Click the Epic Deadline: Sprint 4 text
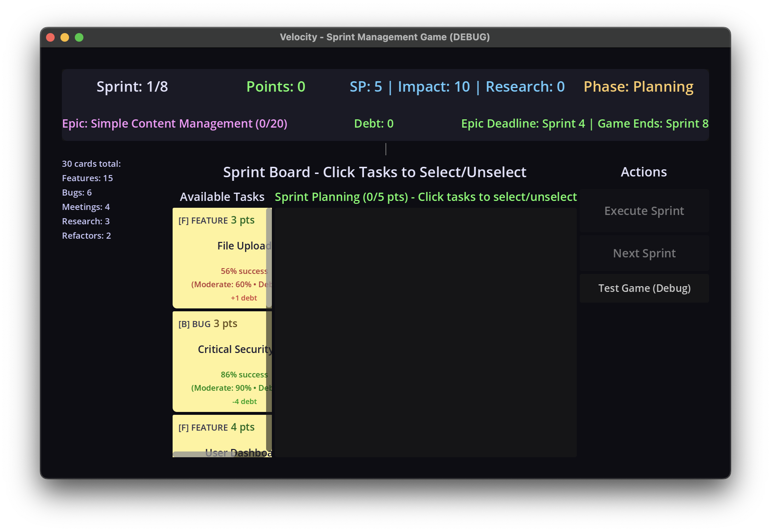The image size is (771, 532). tap(523, 124)
